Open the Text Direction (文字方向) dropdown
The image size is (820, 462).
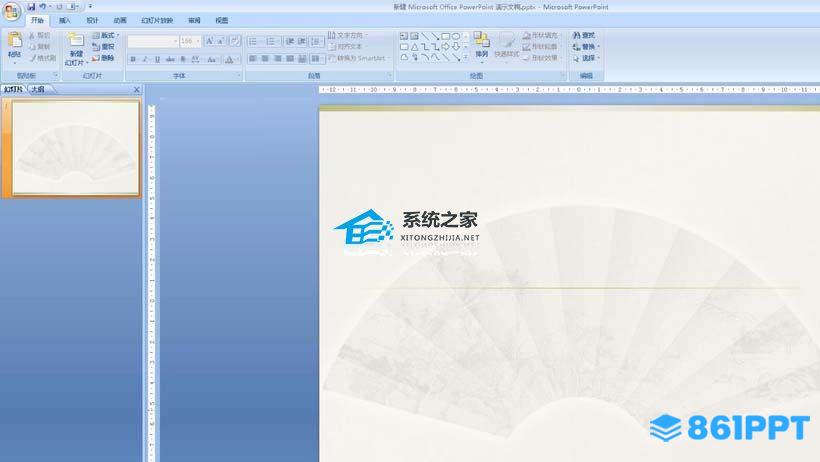coord(347,35)
